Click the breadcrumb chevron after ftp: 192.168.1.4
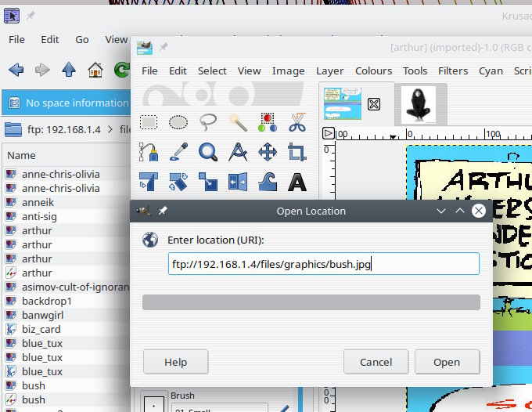This screenshot has height=412, width=532. [110, 129]
